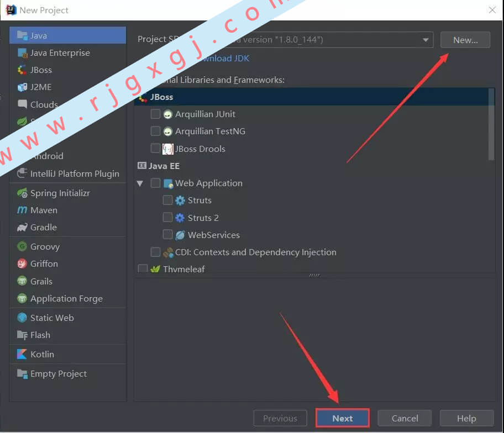Select Java Enterprise project type
The width and height of the screenshot is (504, 433).
[67, 52]
